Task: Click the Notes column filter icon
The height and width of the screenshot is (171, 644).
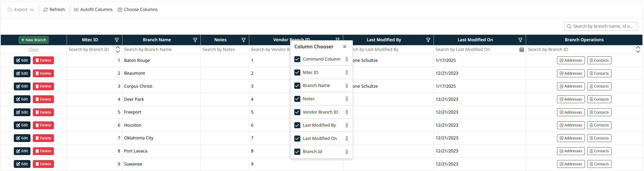Action: (x=243, y=40)
